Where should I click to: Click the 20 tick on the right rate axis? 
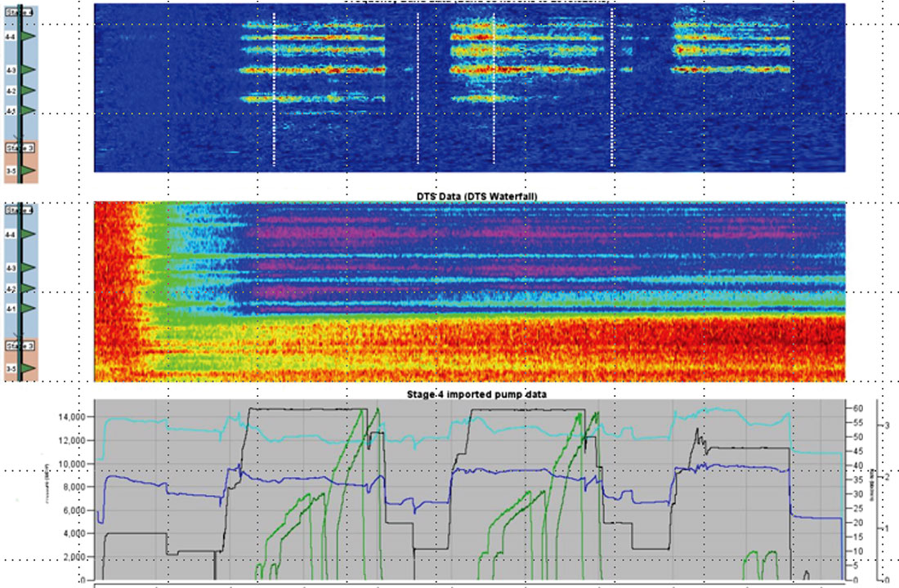tap(857, 523)
